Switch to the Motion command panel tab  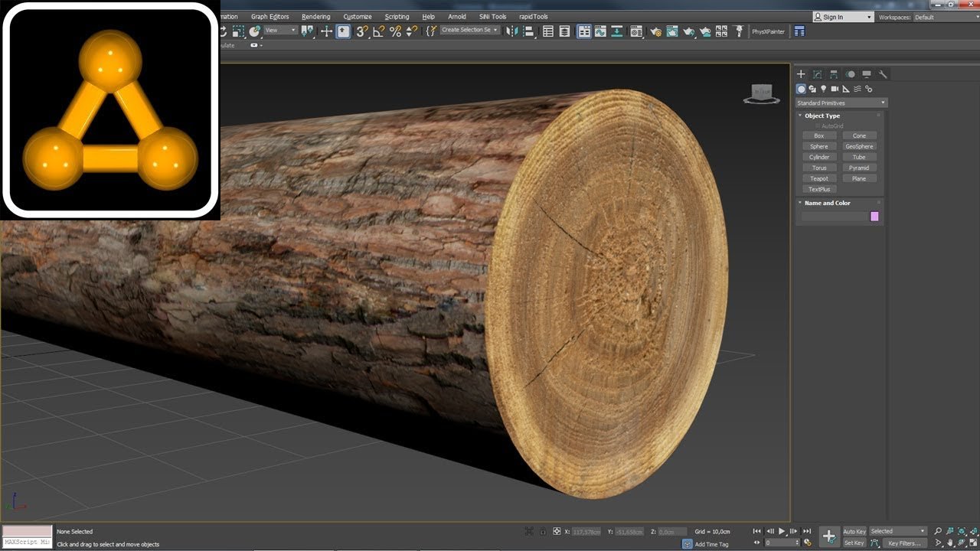tap(851, 74)
